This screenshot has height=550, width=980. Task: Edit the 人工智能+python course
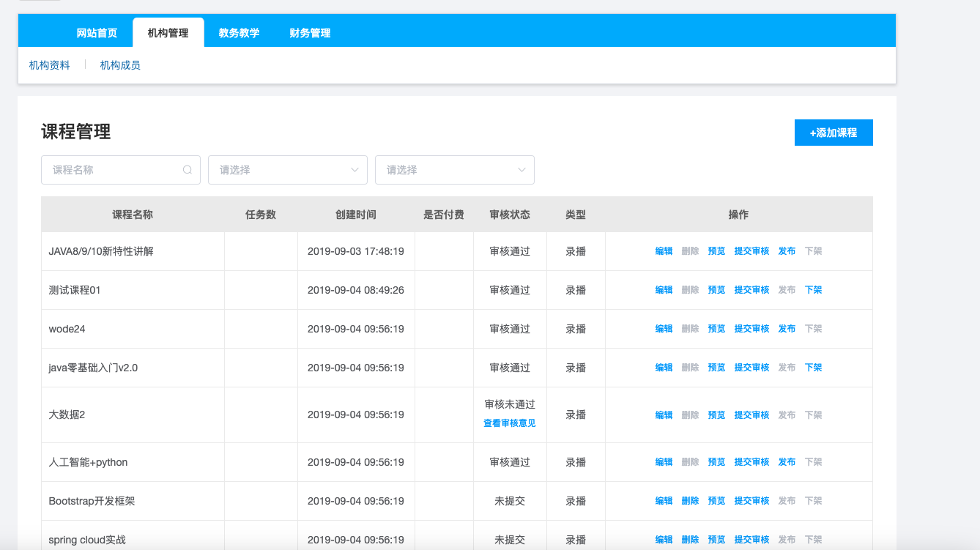point(664,462)
